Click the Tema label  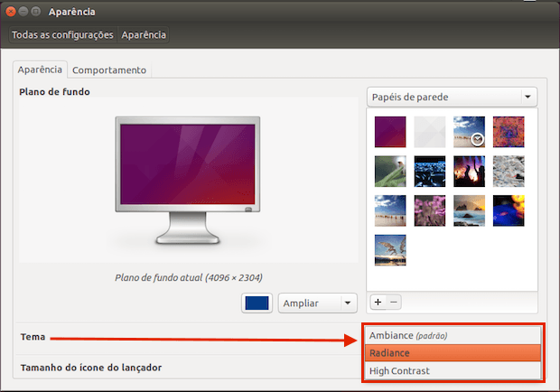[x=33, y=337]
